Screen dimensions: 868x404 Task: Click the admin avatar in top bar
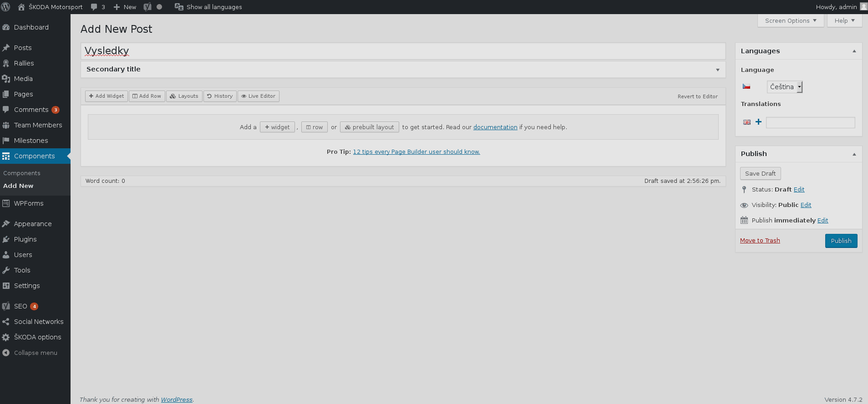863,6
